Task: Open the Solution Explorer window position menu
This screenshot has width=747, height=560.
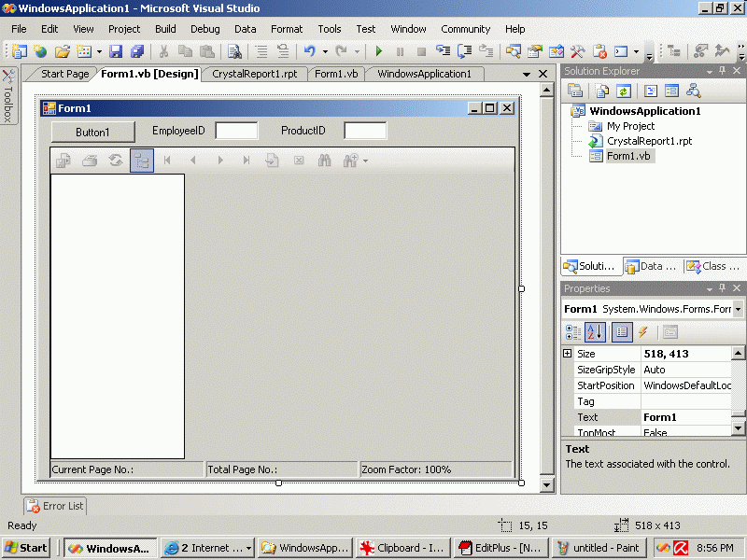Action: [x=710, y=72]
